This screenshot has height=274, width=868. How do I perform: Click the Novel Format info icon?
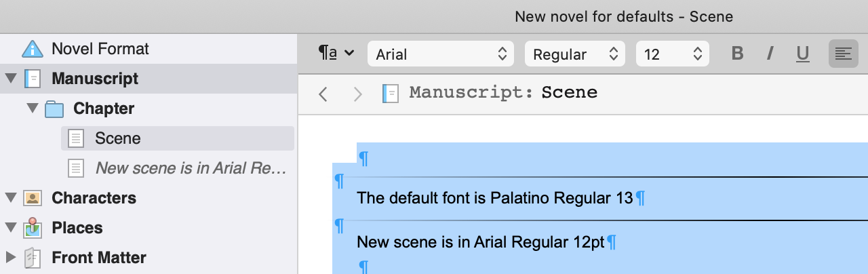point(33,49)
